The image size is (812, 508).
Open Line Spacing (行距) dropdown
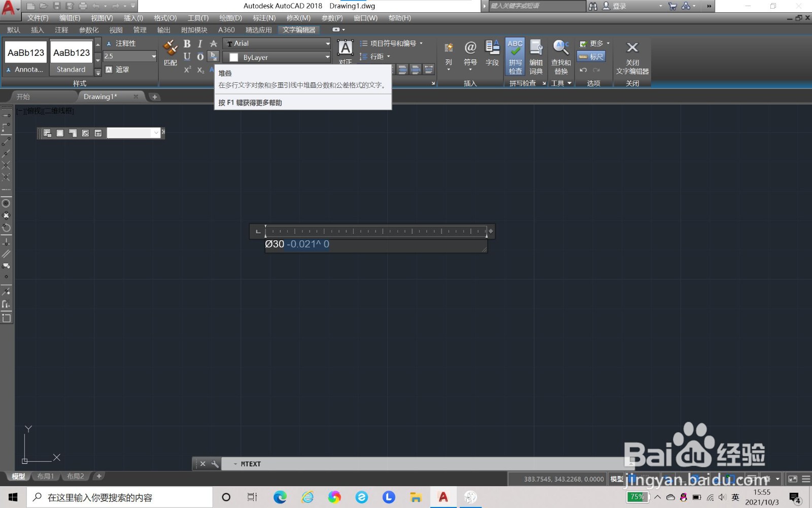375,56
